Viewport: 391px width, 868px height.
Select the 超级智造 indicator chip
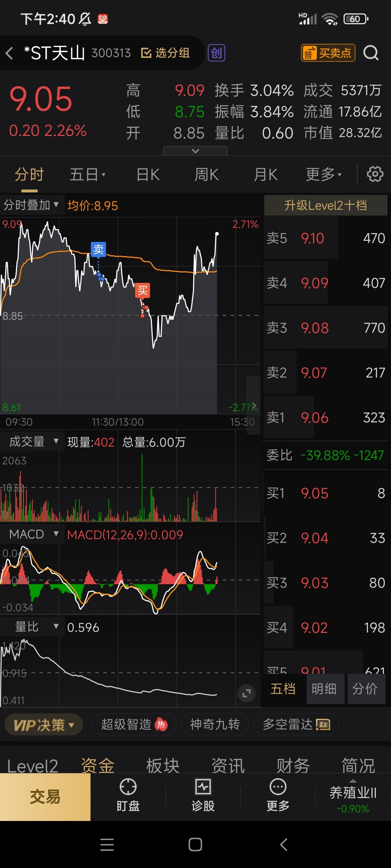coord(134,724)
